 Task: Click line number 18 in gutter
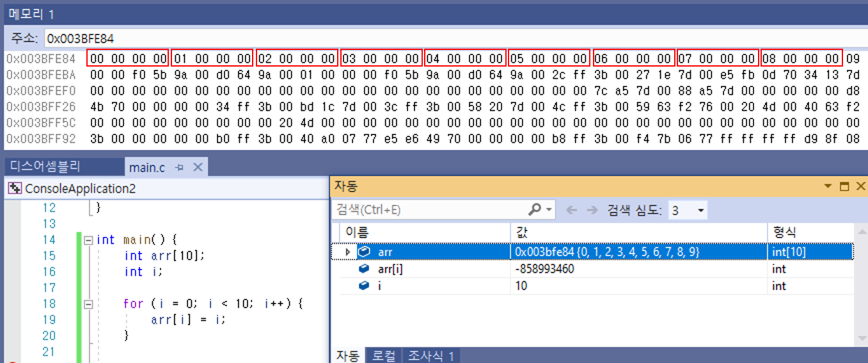click(x=49, y=304)
